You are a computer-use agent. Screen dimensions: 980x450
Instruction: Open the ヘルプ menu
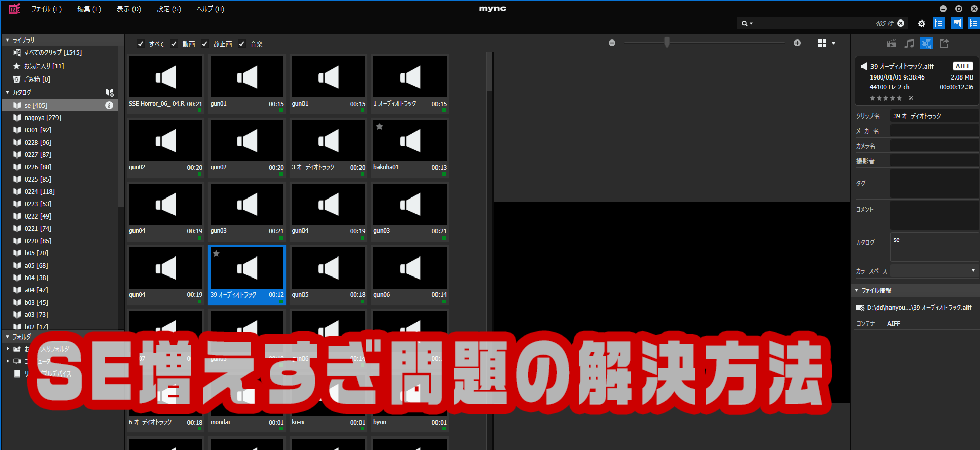coord(210,9)
